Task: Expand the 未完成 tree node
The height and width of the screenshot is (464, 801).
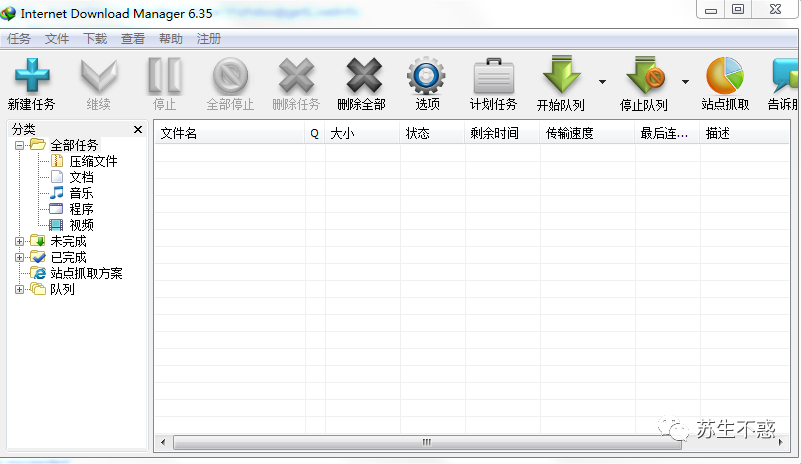Action: pos(19,241)
